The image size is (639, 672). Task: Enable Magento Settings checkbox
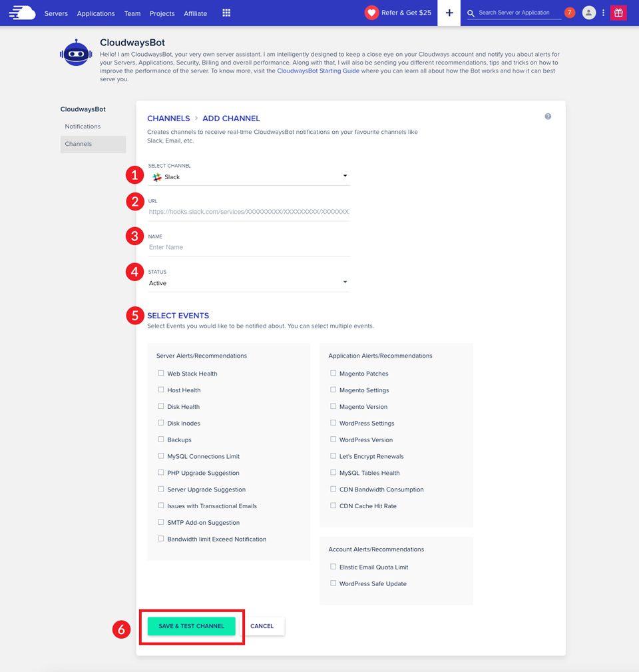(x=333, y=390)
